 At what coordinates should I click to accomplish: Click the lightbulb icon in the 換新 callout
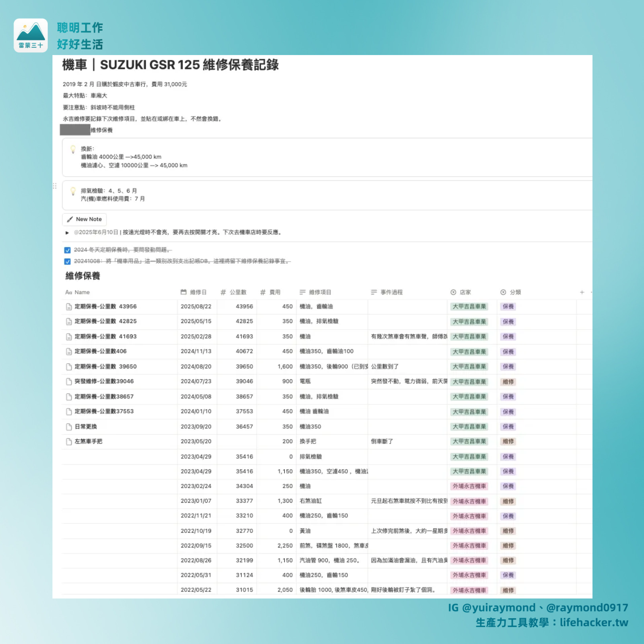(x=73, y=149)
